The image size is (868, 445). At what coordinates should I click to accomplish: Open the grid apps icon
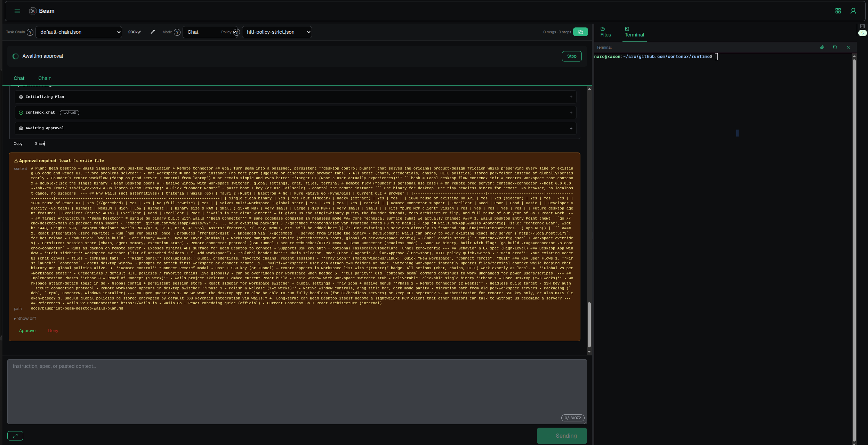coord(838,11)
